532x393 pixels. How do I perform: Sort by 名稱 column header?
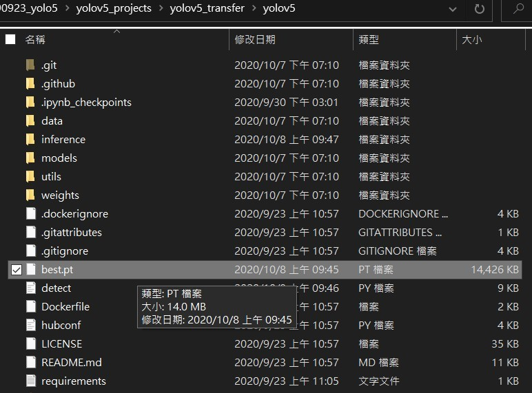[35, 40]
